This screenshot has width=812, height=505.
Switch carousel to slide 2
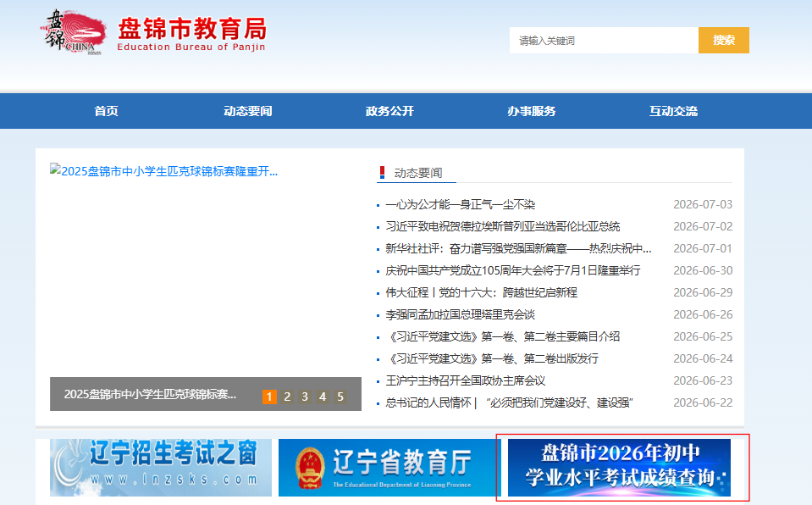pos(287,397)
